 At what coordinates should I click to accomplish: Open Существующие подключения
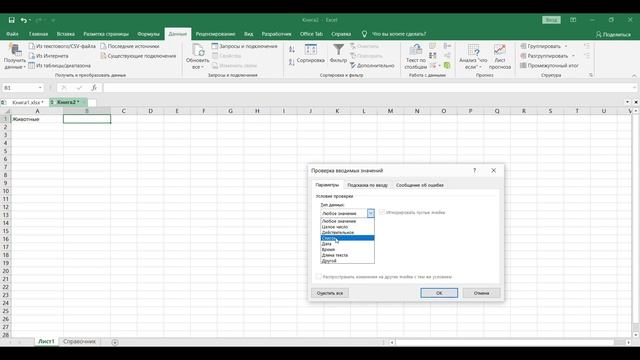[x=138, y=56]
